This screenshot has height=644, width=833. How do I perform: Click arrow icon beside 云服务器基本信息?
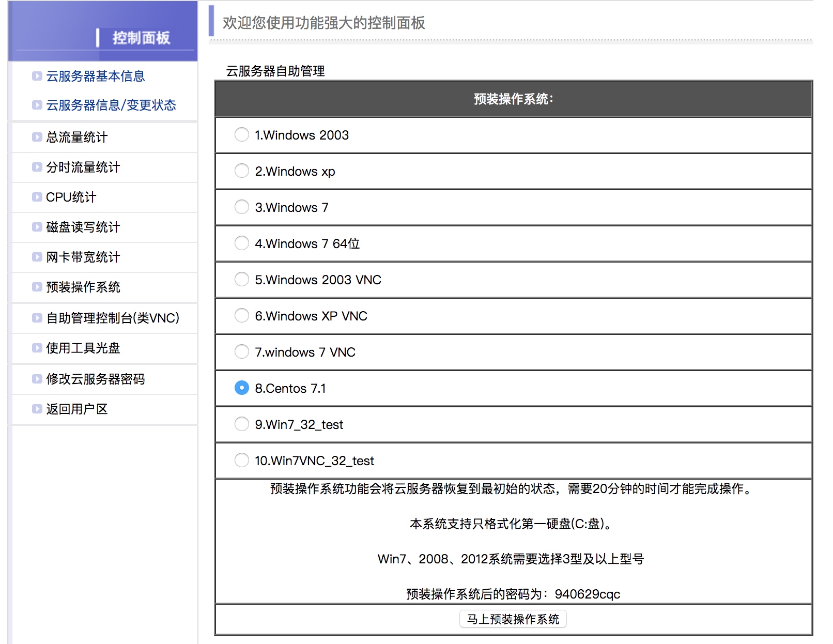point(37,76)
